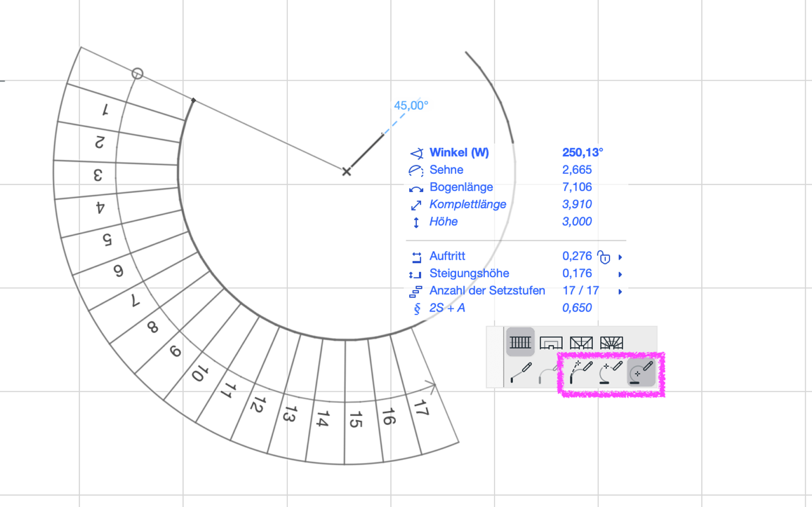Image resolution: width=812 pixels, height=507 pixels.
Task: Click the Höhe value 3,000
Action: pyautogui.click(x=577, y=222)
